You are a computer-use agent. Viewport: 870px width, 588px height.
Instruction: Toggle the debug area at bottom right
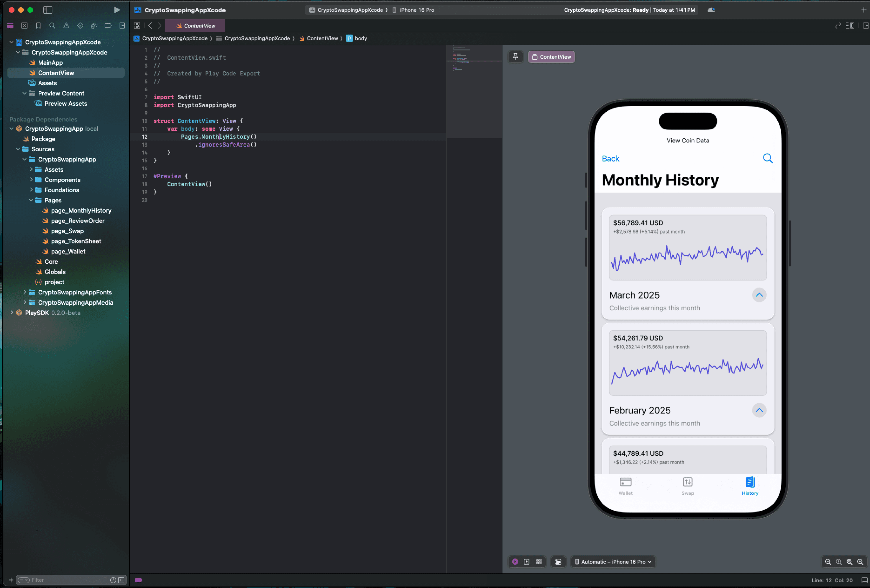pyautogui.click(x=864, y=580)
